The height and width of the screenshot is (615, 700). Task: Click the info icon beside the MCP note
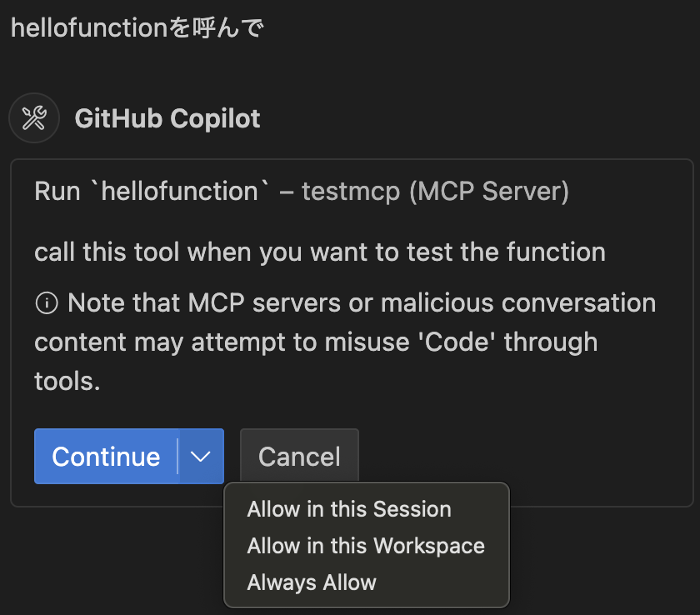point(47,303)
